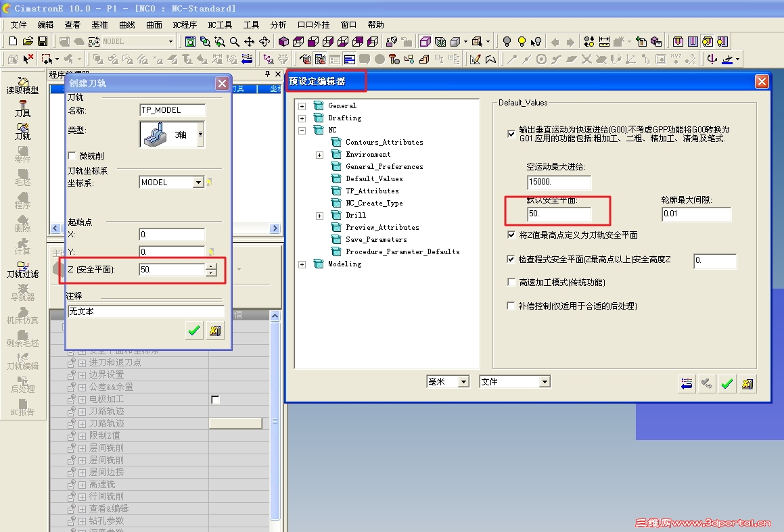
Task: Collapse the NC tree node
Action: (302, 130)
